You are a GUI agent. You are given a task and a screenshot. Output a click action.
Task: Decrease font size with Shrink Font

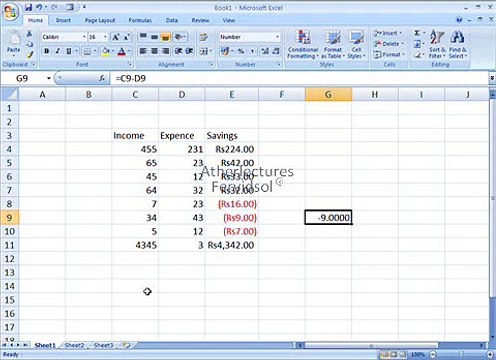click(127, 37)
